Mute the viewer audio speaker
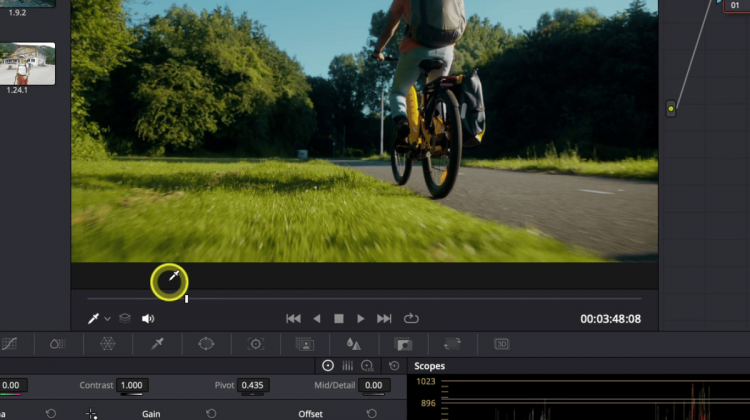The width and height of the screenshot is (750, 420). [148, 318]
